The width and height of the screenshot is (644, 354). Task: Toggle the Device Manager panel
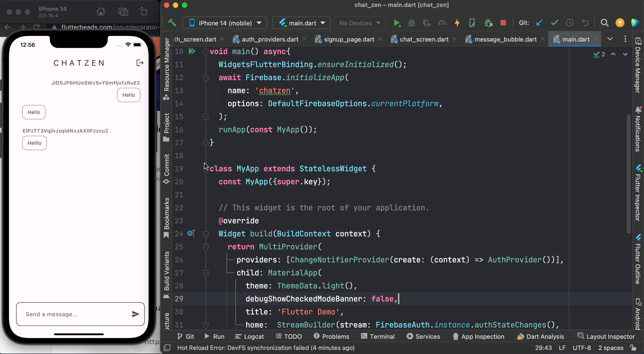click(x=638, y=65)
